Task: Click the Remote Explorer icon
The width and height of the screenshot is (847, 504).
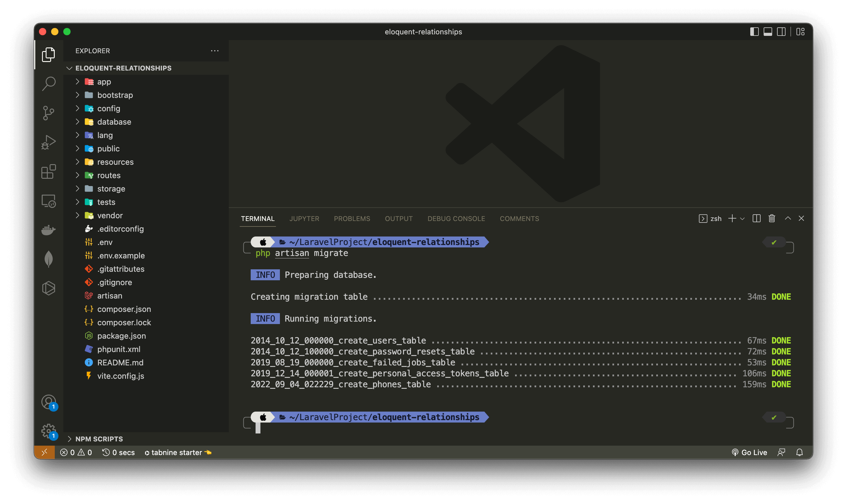Action: [x=49, y=201]
